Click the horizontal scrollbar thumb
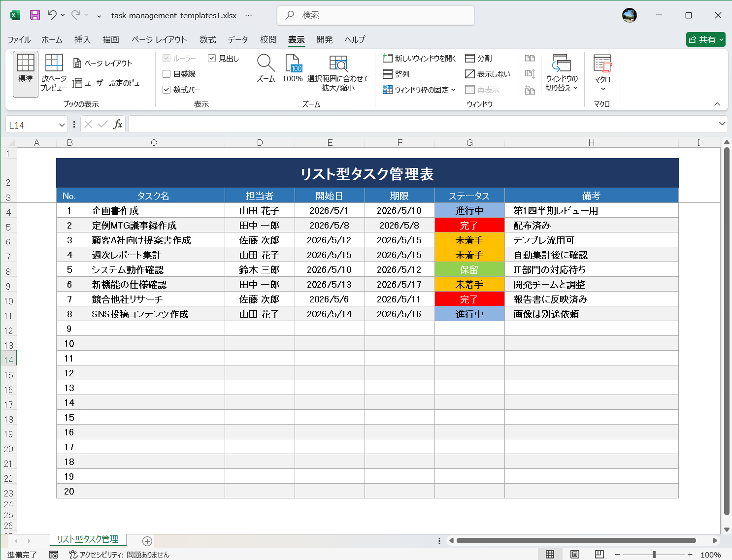Viewport: 732px width, 560px height. click(576, 541)
